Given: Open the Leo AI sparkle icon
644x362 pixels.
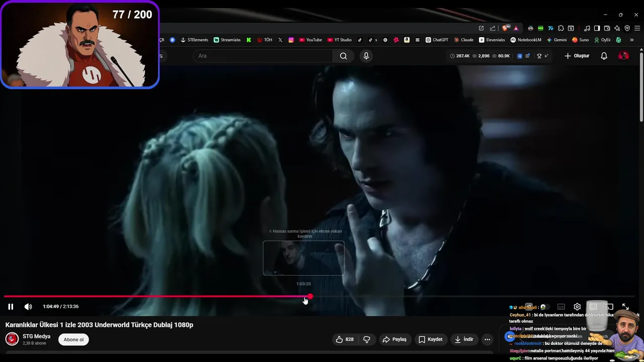Looking at the screenshot, I should tap(617, 28).
